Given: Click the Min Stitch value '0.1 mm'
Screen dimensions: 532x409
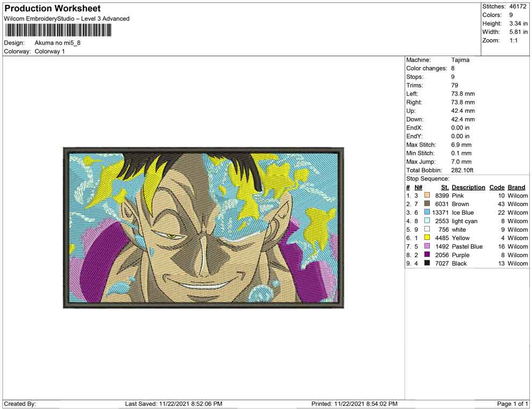Looking at the screenshot, I should [461, 153].
